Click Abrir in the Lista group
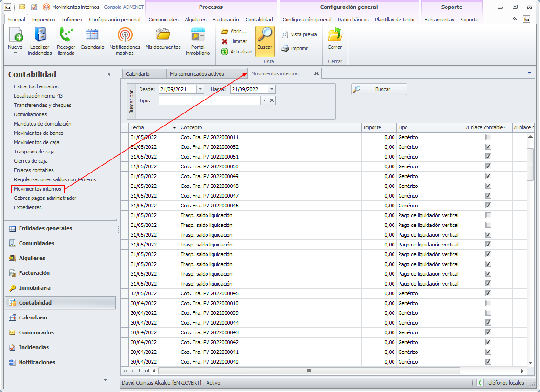Viewport: 540px width, 392px height. point(234,31)
